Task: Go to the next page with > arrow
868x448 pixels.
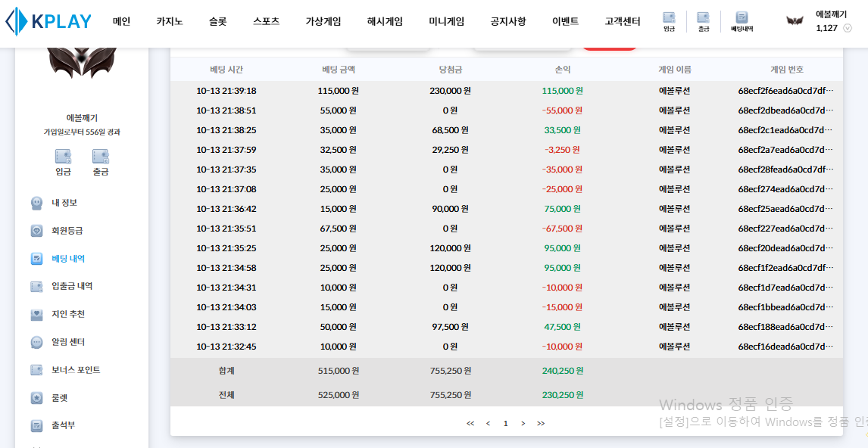Action: (x=523, y=423)
